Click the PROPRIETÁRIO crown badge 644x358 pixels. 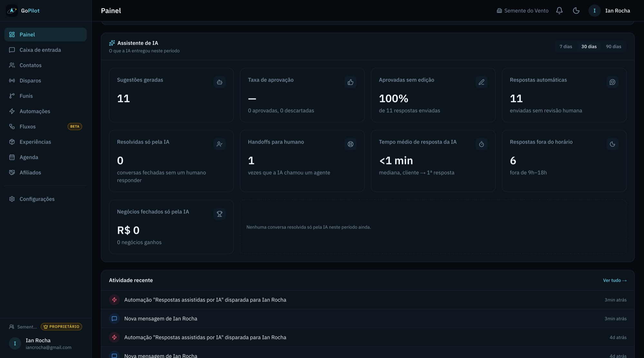(x=61, y=327)
